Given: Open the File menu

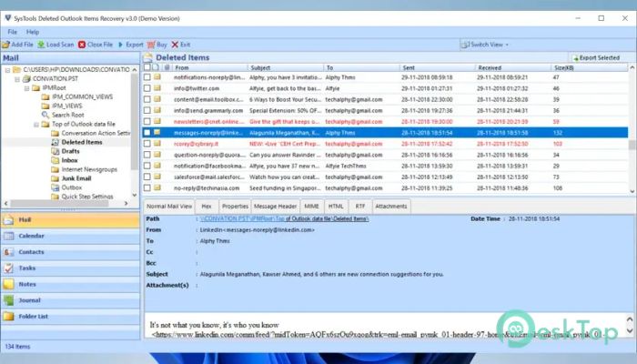Looking at the screenshot, I should (x=12, y=32).
